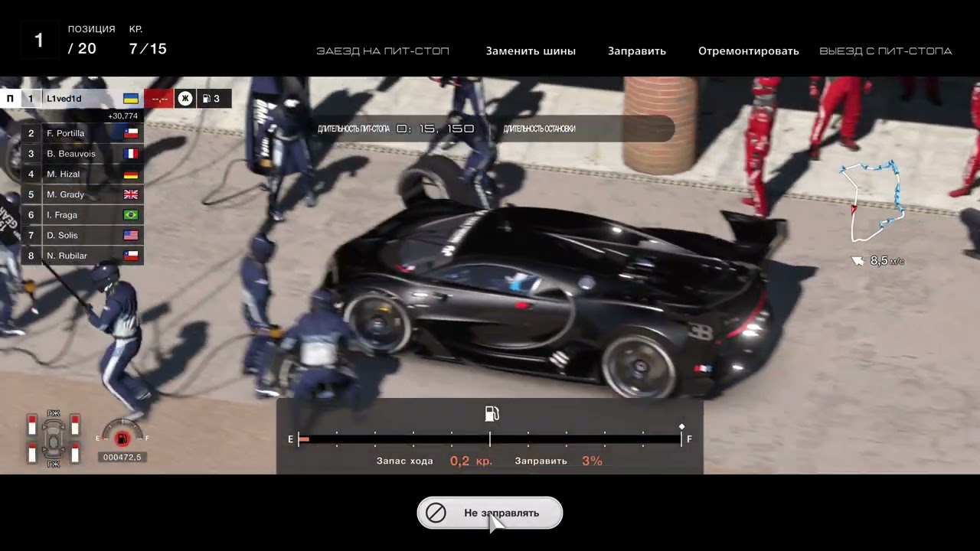Click the 'Запас хода' 0,2 кр. value
The height and width of the screenshot is (551, 980).
click(471, 461)
